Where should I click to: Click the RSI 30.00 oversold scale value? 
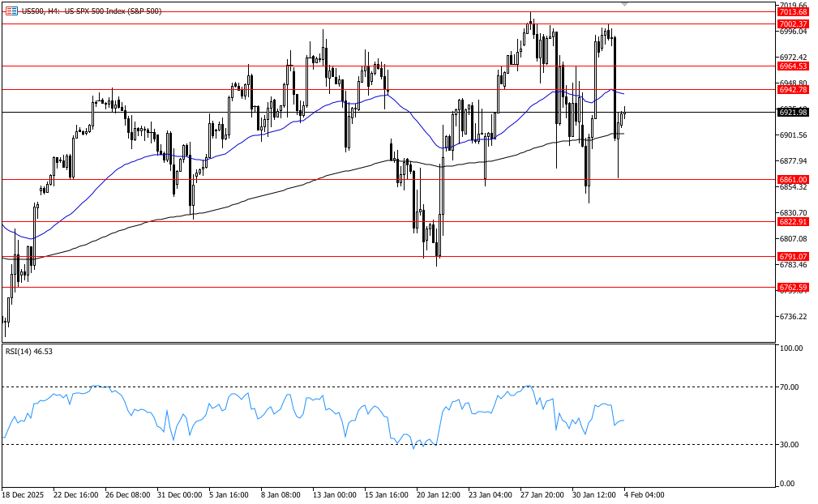(790, 445)
